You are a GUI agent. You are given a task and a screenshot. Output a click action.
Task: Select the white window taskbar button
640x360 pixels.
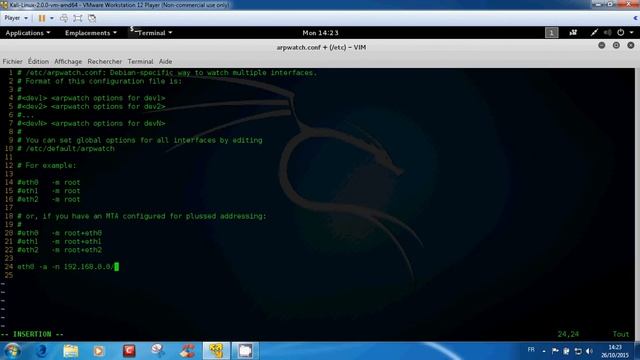coord(245,351)
